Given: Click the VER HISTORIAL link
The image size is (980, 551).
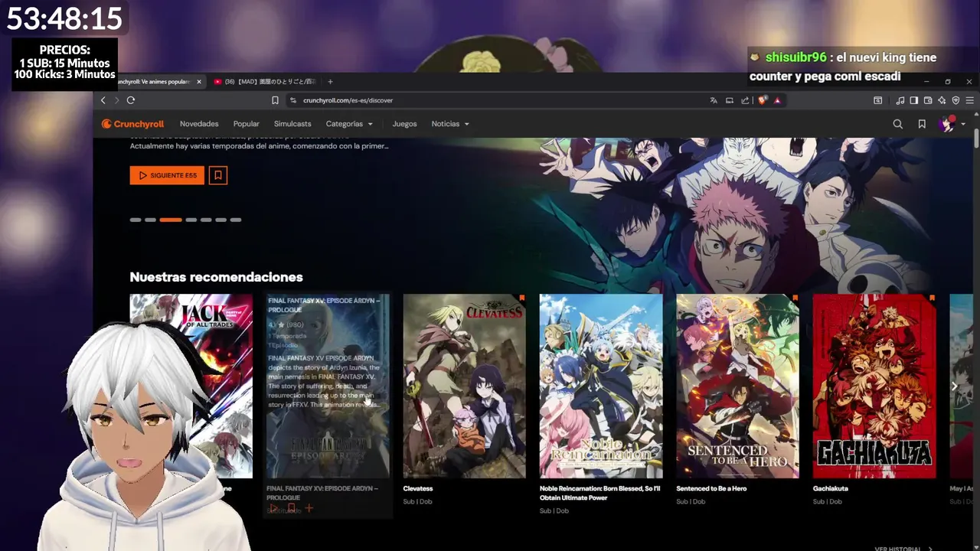Looking at the screenshot, I should 904,548.
